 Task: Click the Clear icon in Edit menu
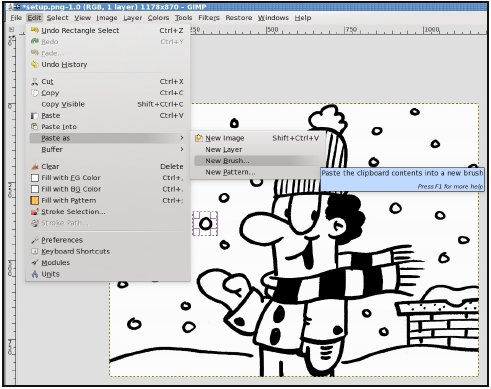pyautogui.click(x=35, y=166)
